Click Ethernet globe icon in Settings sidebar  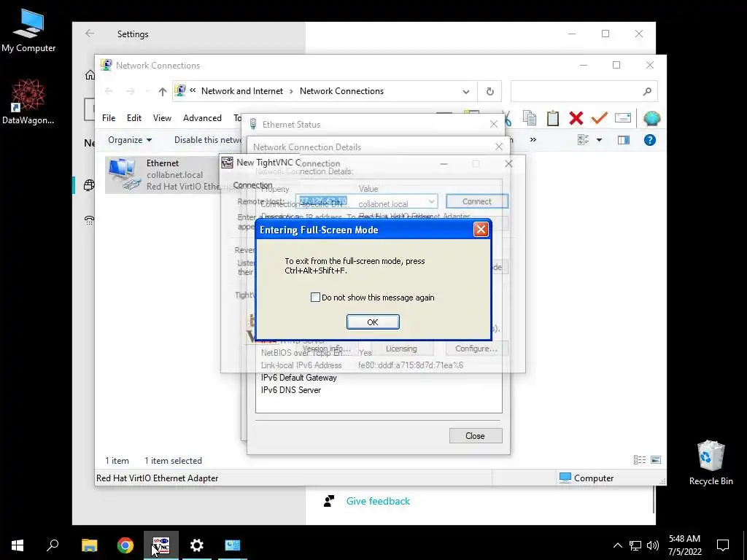(x=88, y=185)
